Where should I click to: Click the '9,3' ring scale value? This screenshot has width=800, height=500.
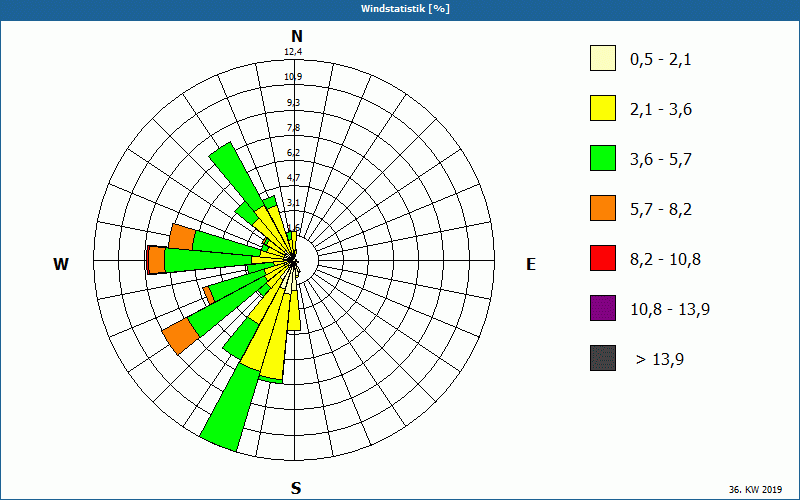[x=293, y=103]
